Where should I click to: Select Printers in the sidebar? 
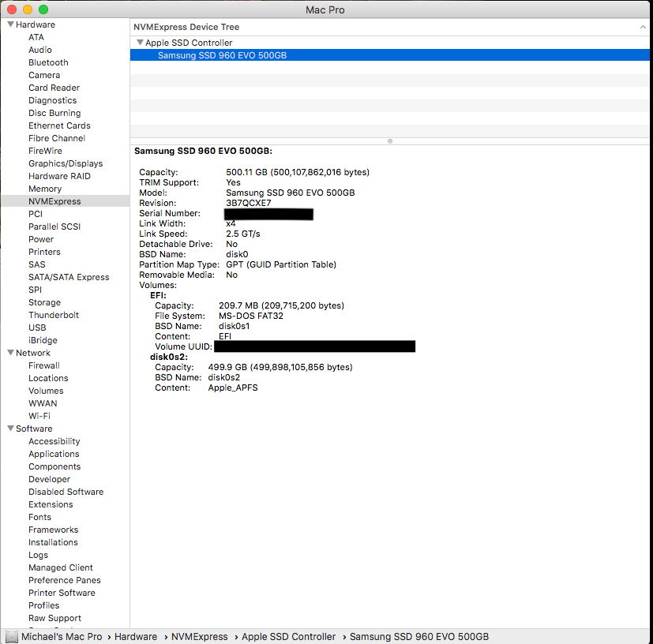(x=44, y=252)
